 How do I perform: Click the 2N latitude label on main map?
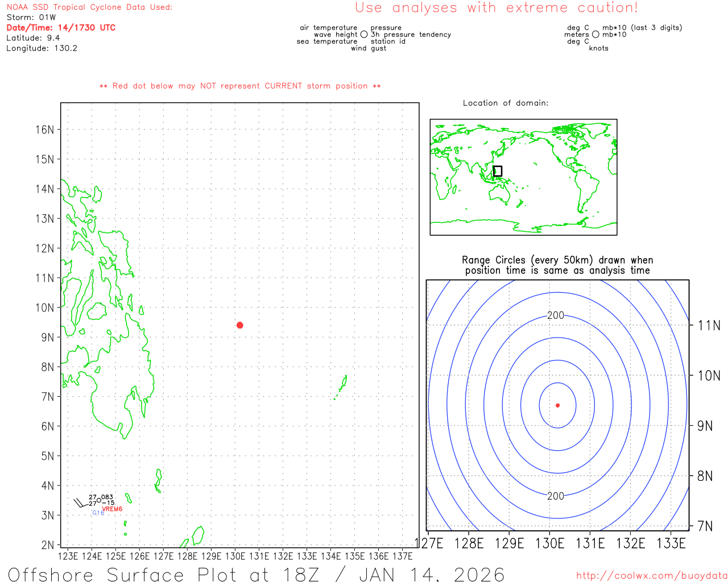click(x=48, y=545)
